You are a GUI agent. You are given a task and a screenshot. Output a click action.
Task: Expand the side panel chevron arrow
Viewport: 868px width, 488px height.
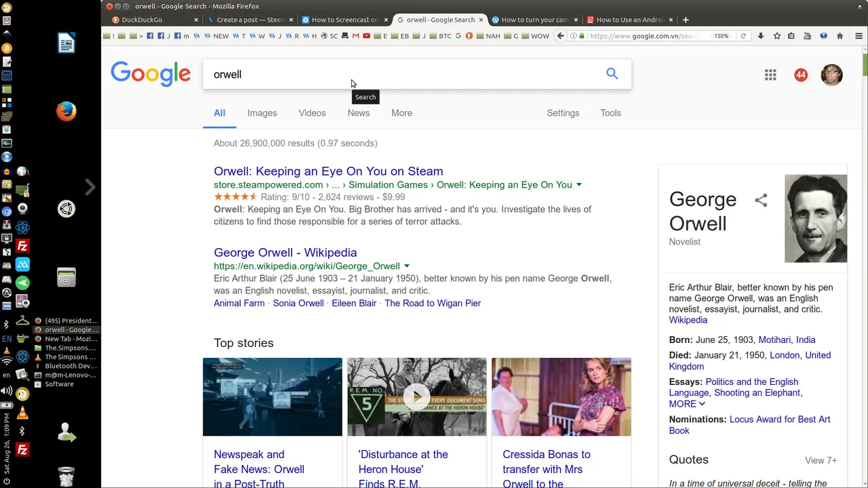90,186
